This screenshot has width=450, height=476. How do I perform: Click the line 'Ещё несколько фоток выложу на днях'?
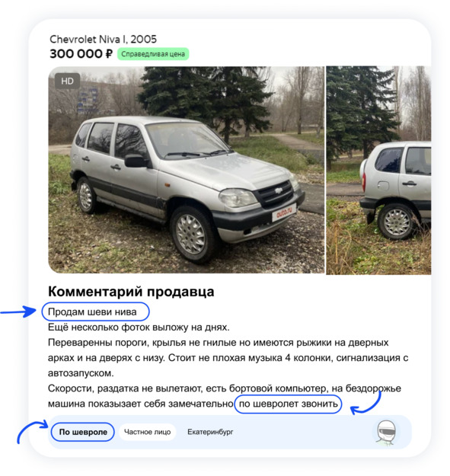coord(139,327)
